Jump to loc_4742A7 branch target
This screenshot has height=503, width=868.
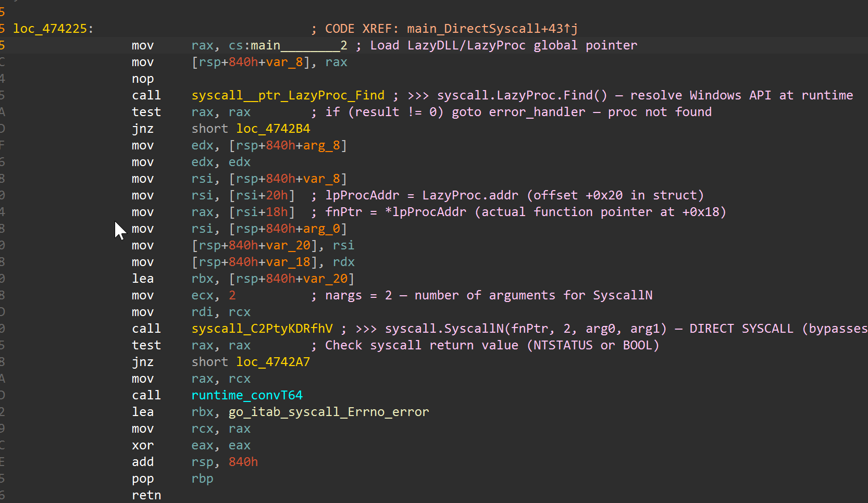point(273,362)
